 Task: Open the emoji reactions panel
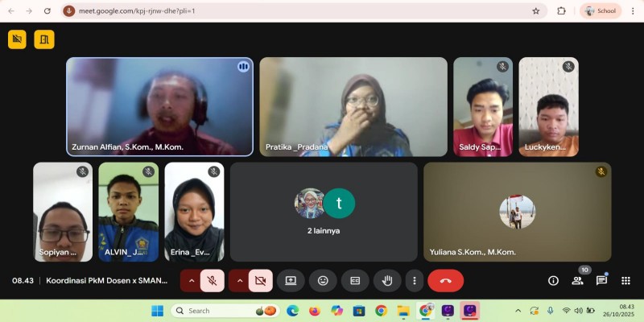coord(323,280)
